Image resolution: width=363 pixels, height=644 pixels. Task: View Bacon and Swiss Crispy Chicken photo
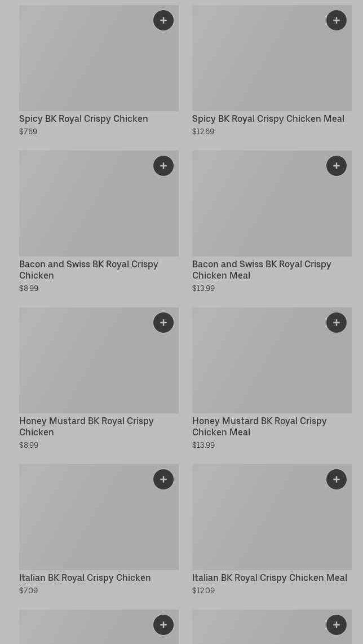(99, 204)
